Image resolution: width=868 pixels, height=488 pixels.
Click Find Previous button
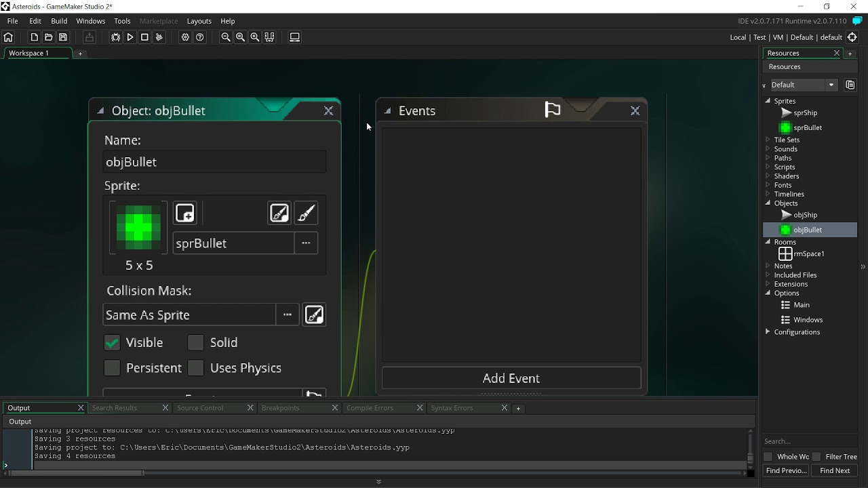(x=786, y=470)
